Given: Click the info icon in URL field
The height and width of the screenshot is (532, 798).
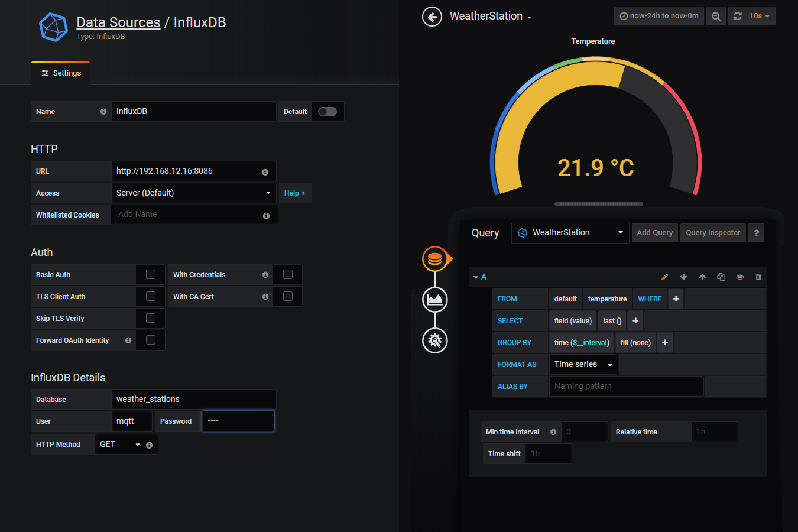Looking at the screenshot, I should point(265,172).
